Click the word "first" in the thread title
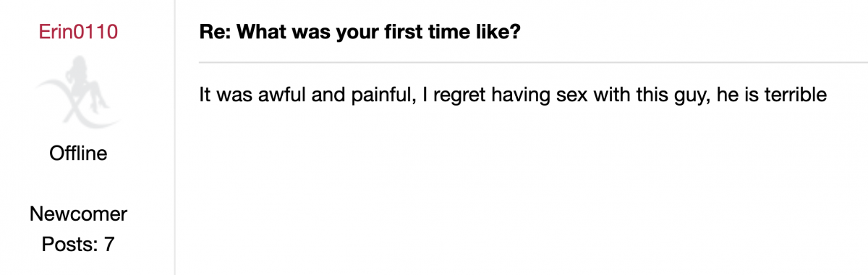 404,34
